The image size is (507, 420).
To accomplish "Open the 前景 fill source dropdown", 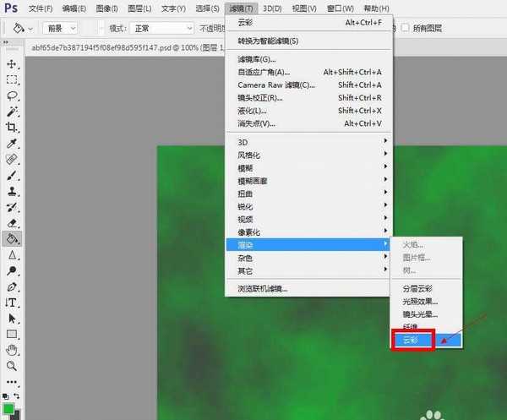I will click(x=60, y=29).
